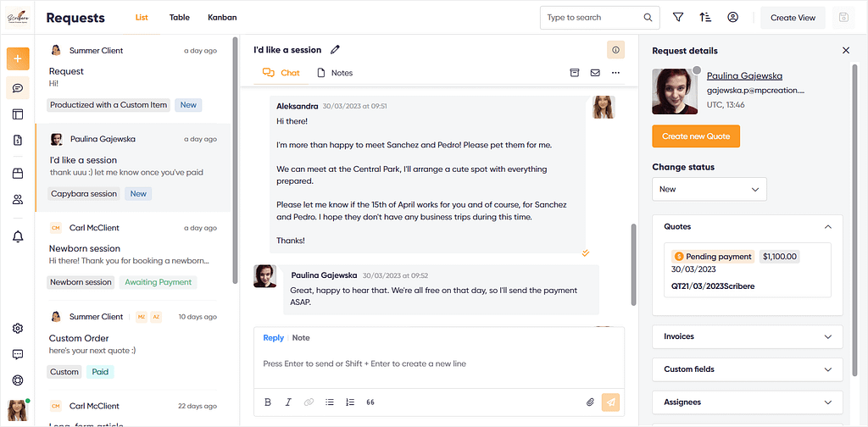Expand the Custom fields section
The image size is (868, 427).
tap(748, 369)
